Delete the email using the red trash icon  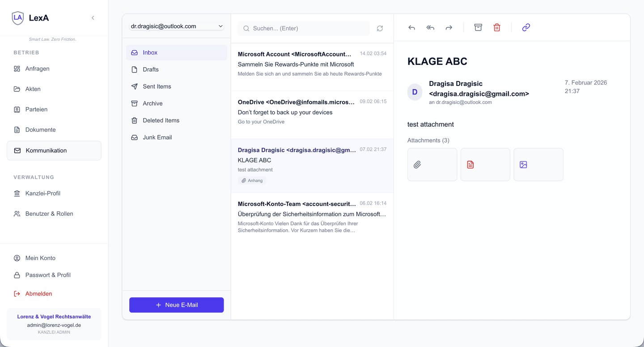[x=497, y=27]
